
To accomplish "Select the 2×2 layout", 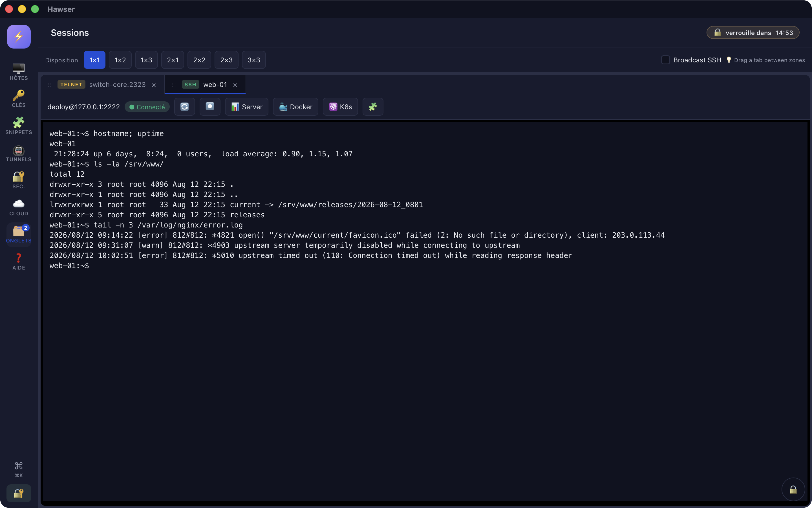I will coord(199,60).
